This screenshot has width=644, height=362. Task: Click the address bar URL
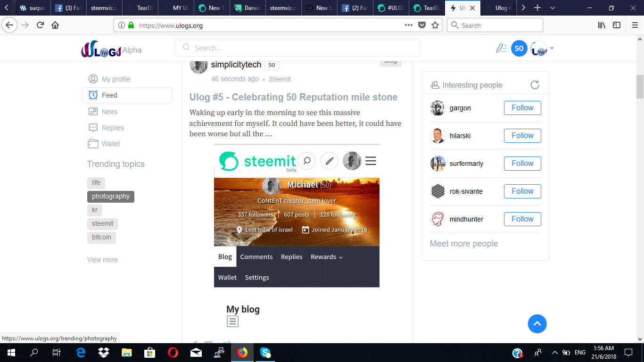(171, 25)
